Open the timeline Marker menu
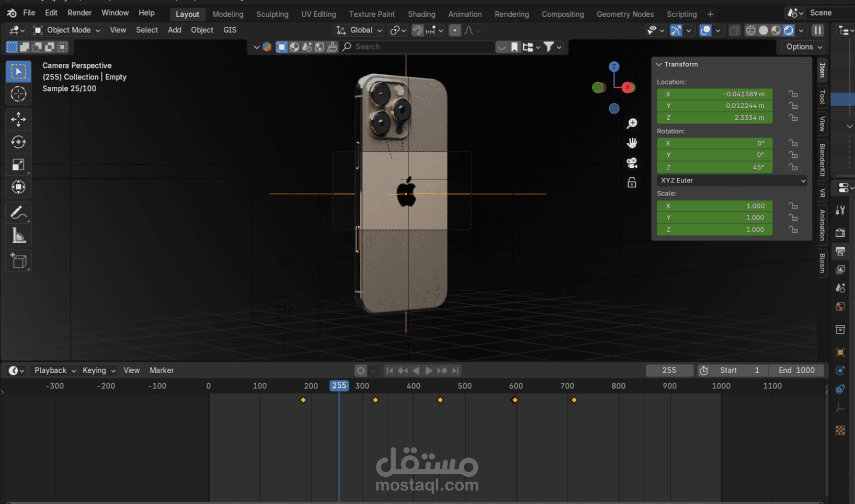The width and height of the screenshot is (855, 504). (x=162, y=370)
